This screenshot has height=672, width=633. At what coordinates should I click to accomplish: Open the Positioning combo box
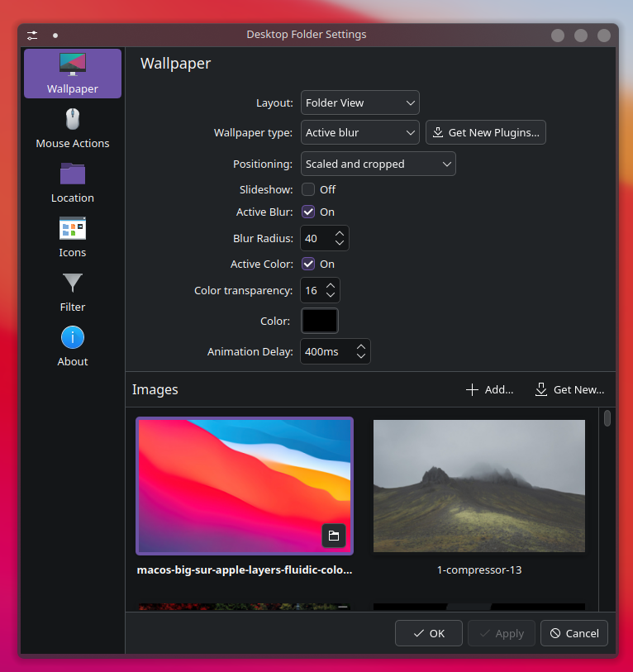pyautogui.click(x=378, y=164)
